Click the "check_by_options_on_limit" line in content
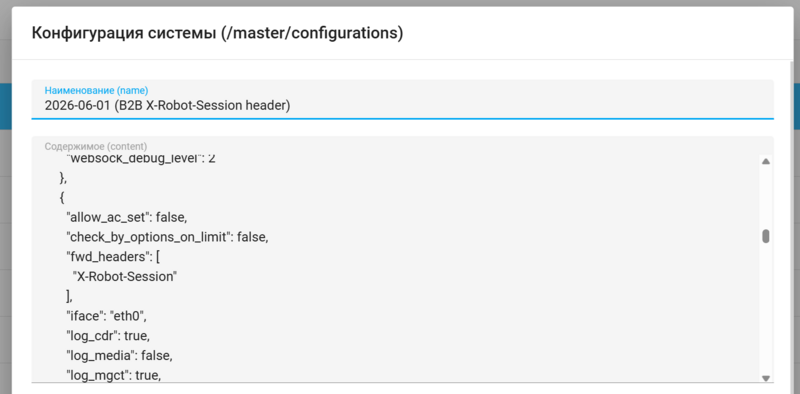800x394 pixels. [167, 237]
